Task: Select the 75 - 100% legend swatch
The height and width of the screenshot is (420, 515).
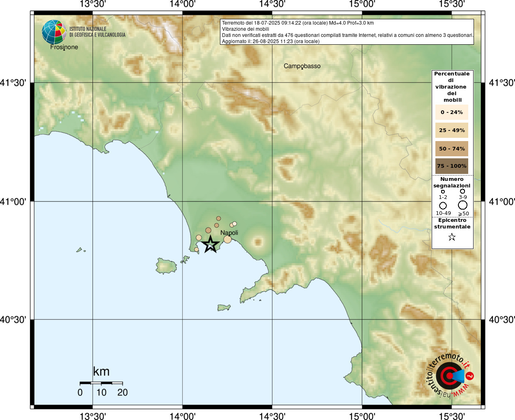Action: click(451, 166)
